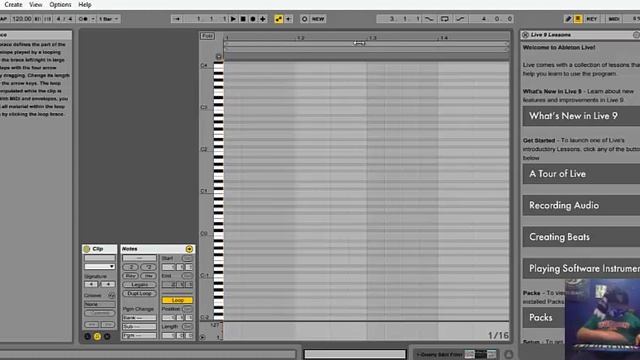Open the 1 Bar quantization dropdown
The width and height of the screenshot is (640, 360).
pyautogui.click(x=109, y=19)
